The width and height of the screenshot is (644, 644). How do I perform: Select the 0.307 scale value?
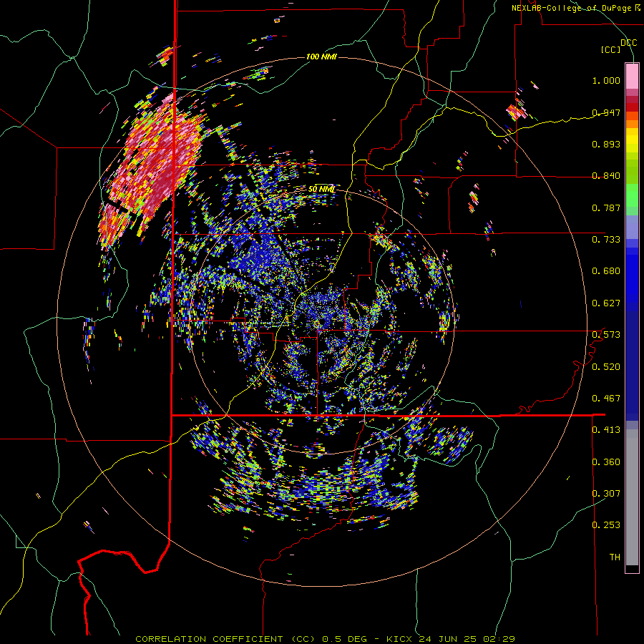tap(606, 494)
